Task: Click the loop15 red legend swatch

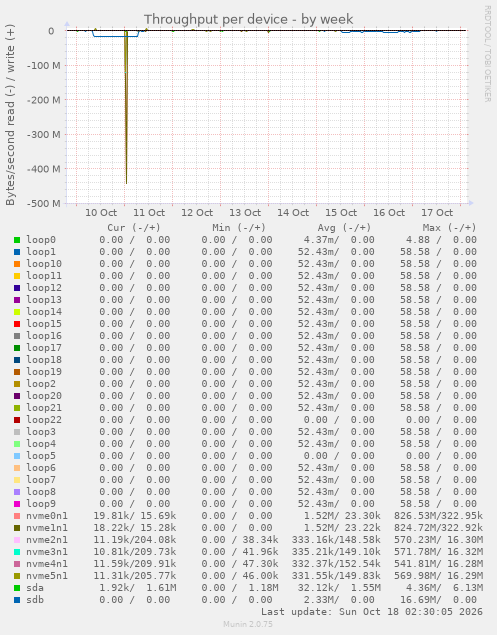Action: (17, 324)
